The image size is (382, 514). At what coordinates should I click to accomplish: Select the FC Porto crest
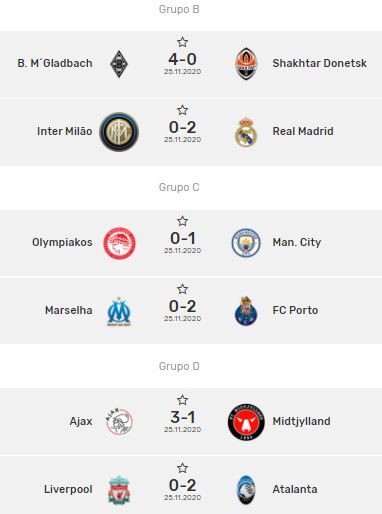[246, 311]
